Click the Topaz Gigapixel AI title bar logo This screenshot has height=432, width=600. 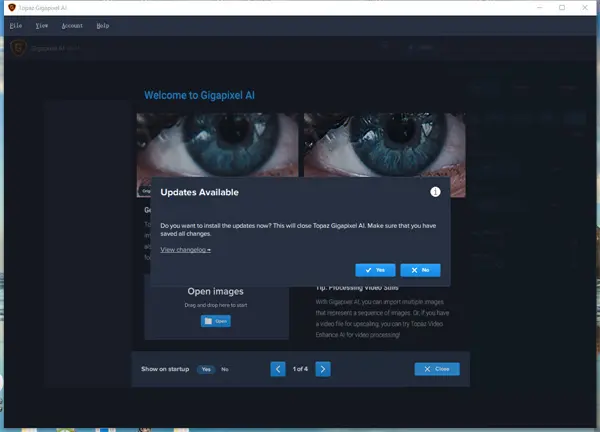pyautogui.click(x=11, y=7)
